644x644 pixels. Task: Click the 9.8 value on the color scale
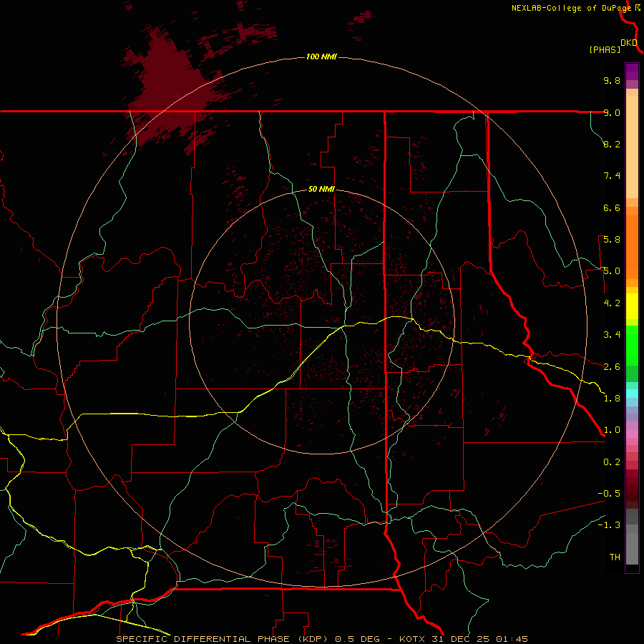pos(612,80)
